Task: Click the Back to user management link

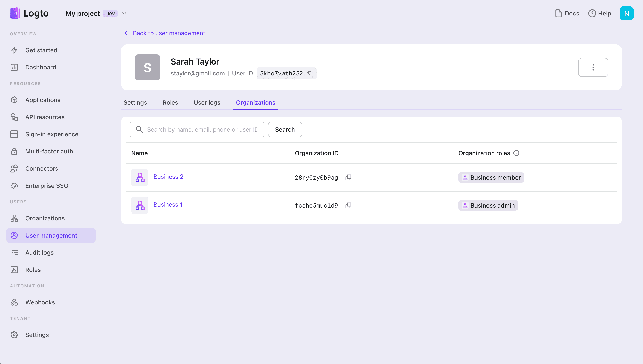Action: point(169,33)
